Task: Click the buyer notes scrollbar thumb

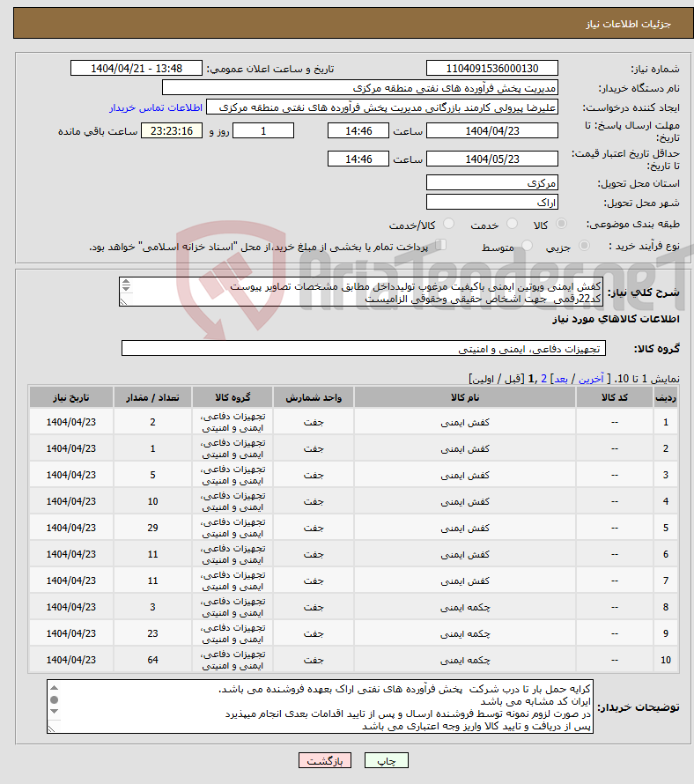Action: tap(55, 699)
